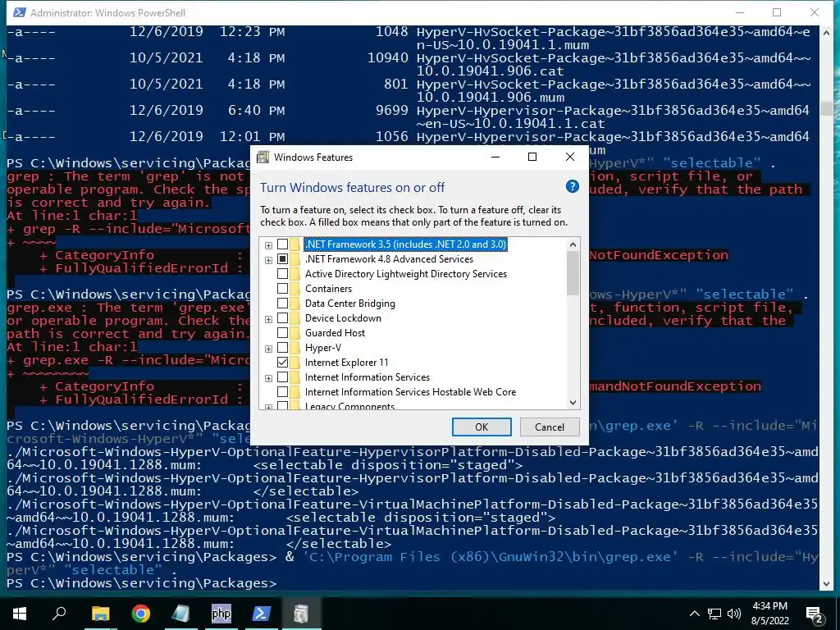
Task: Open the PHP app on taskbar
Action: click(221, 614)
